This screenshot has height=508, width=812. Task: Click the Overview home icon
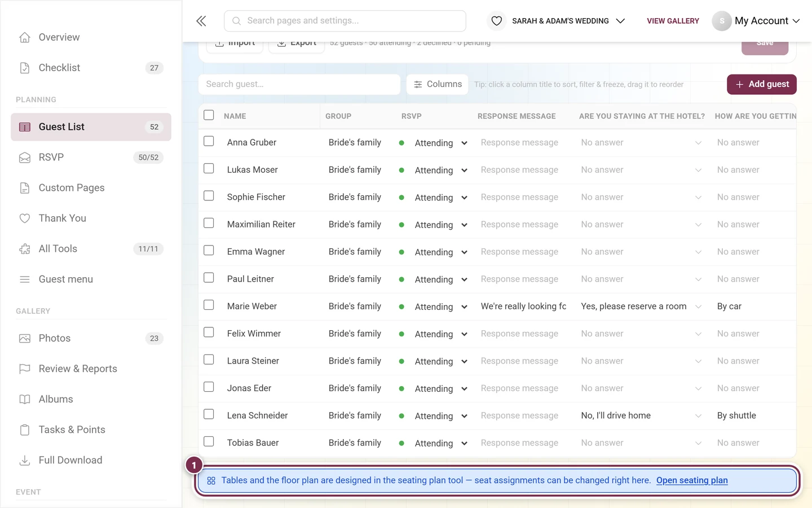(25, 37)
